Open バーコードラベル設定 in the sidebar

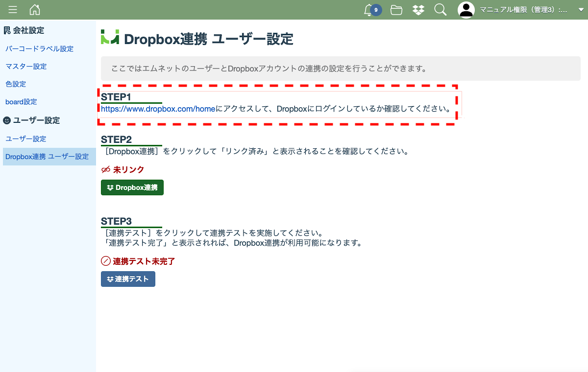pos(40,49)
